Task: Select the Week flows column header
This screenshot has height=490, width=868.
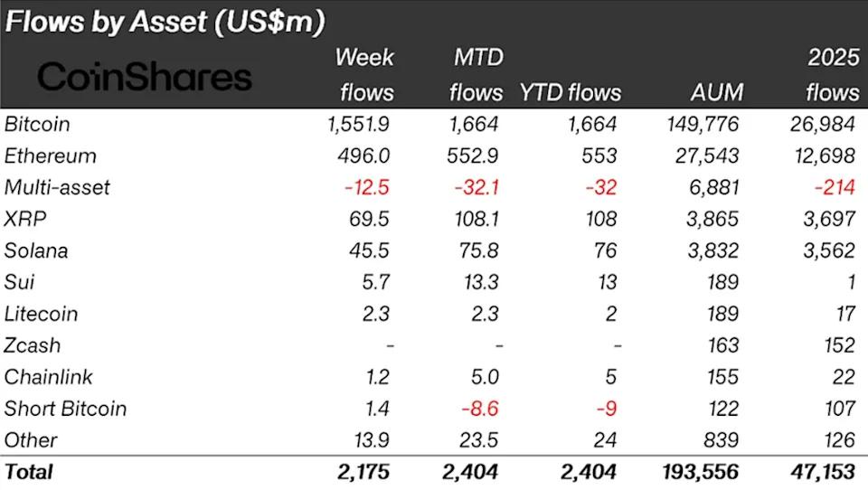Action: [364, 75]
